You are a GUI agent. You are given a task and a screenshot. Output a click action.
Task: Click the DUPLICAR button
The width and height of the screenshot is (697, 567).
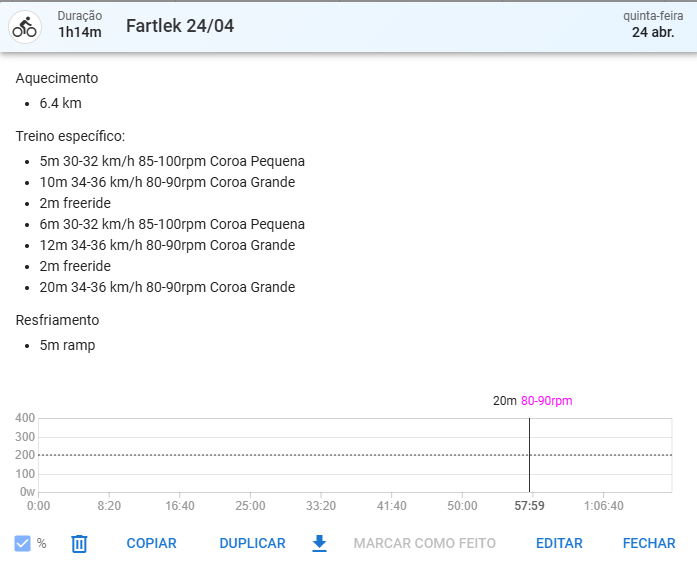tap(252, 543)
